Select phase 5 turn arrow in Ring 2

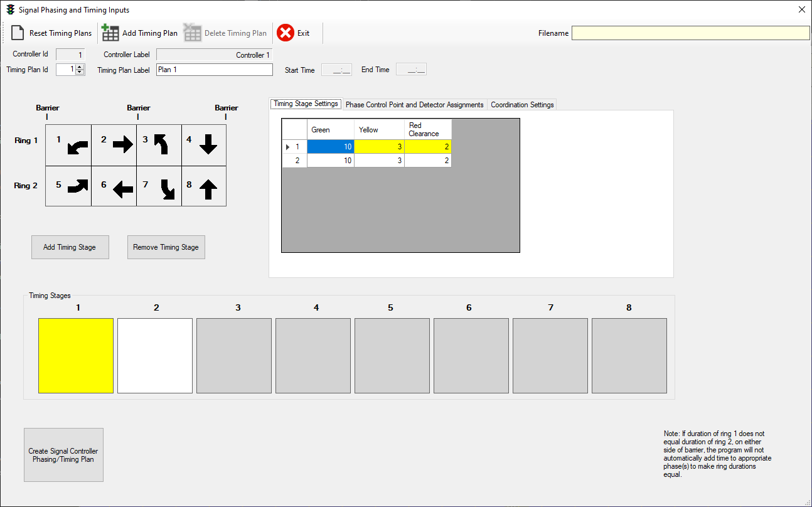(x=78, y=186)
